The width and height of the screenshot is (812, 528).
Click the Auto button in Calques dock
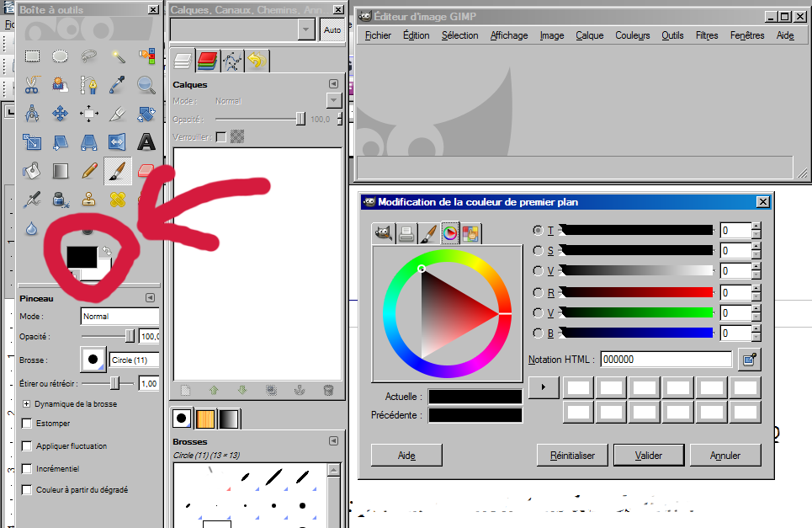(x=332, y=29)
